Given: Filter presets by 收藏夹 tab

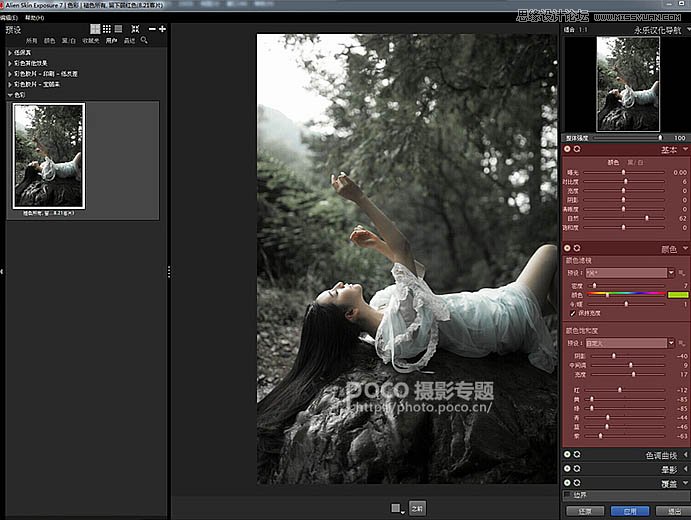Looking at the screenshot, I should (x=91, y=41).
